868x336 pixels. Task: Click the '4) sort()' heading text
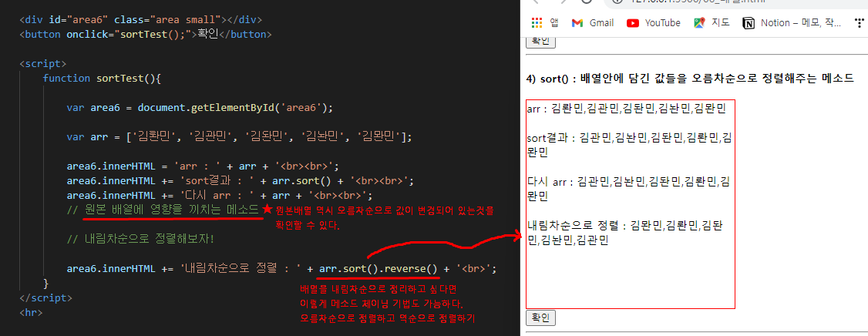[690, 79]
